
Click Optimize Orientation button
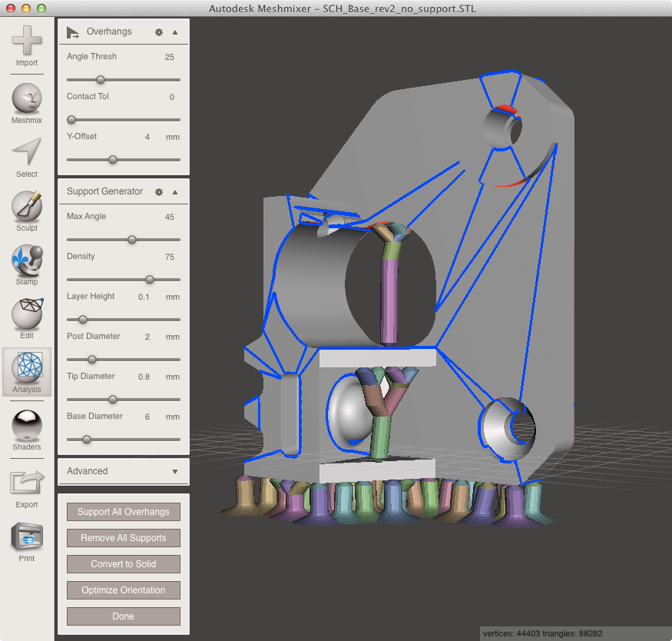point(124,590)
